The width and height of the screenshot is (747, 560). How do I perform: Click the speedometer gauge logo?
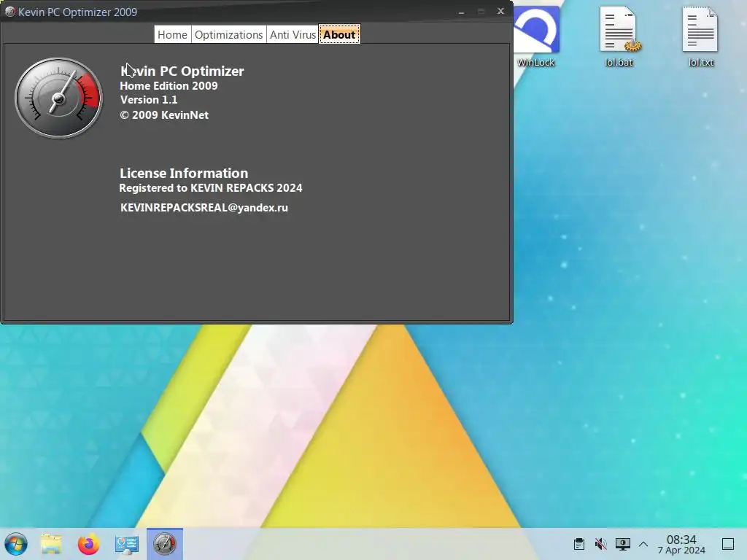[58, 98]
